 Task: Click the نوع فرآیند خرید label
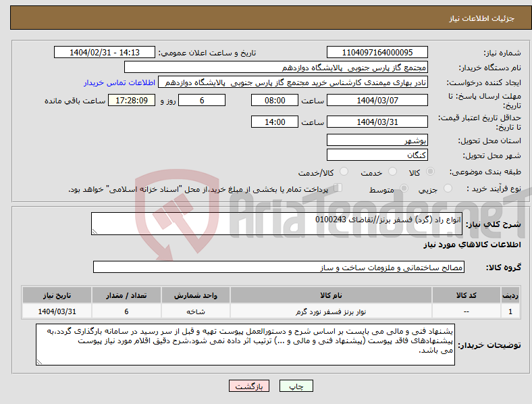click(494, 188)
